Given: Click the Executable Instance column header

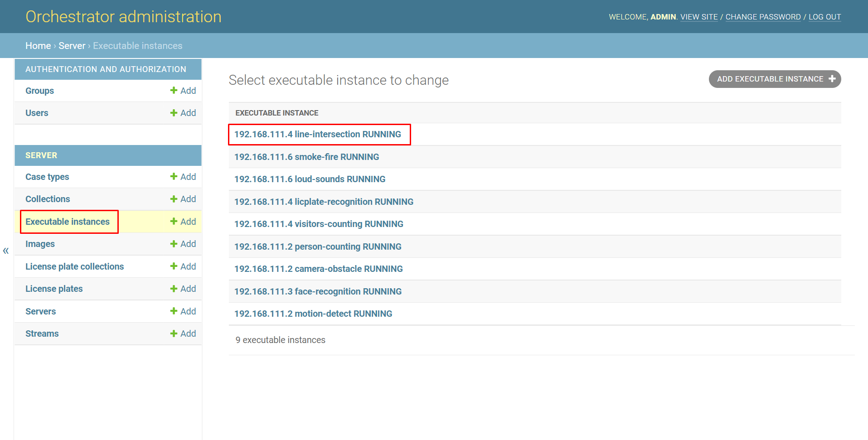Looking at the screenshot, I should point(276,113).
